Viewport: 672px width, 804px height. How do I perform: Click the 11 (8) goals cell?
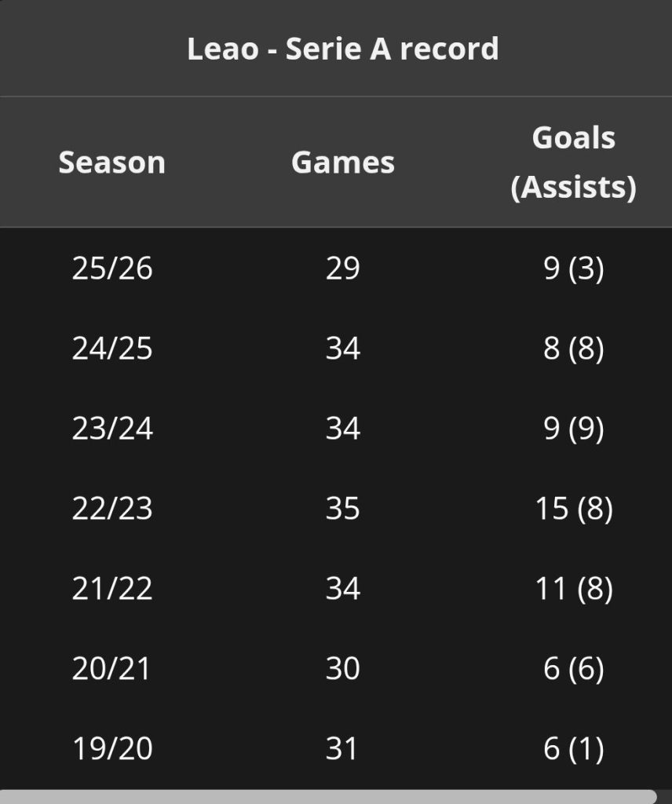tap(574, 589)
